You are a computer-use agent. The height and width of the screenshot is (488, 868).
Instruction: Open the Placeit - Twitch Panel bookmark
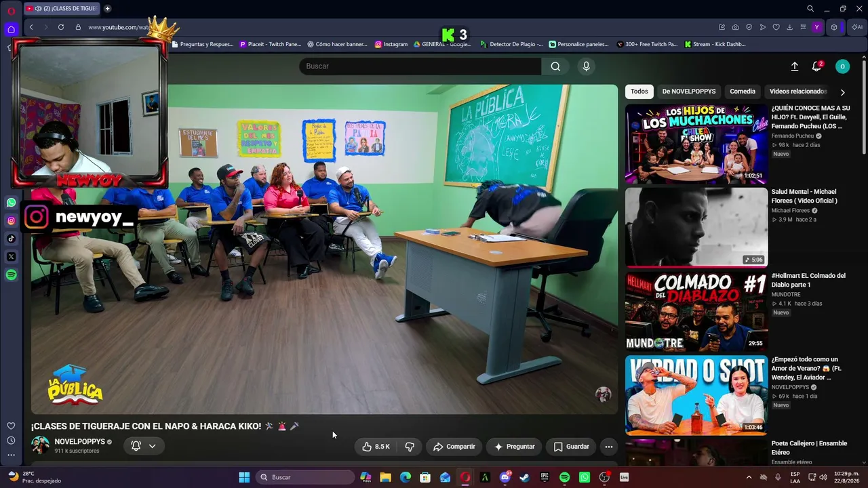270,45
